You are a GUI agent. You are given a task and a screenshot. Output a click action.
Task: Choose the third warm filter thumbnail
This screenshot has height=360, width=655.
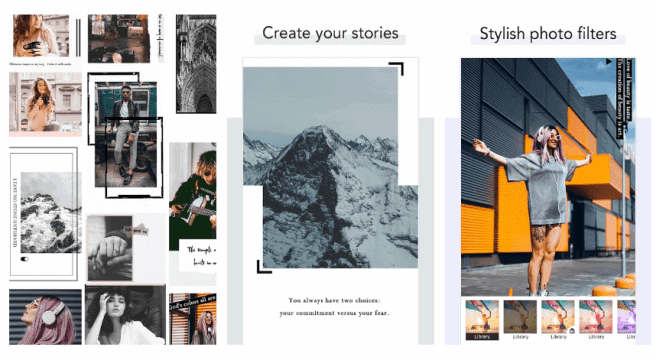tap(558, 317)
